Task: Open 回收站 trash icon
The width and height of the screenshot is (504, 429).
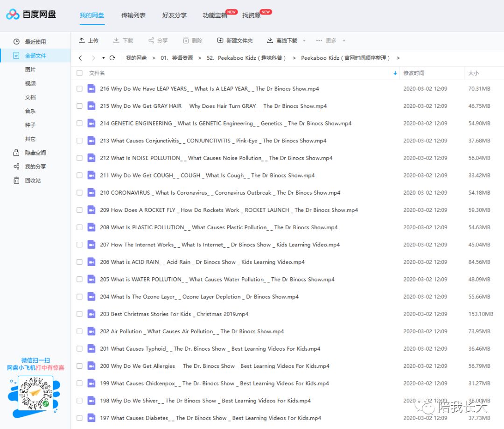Action: coord(16,180)
